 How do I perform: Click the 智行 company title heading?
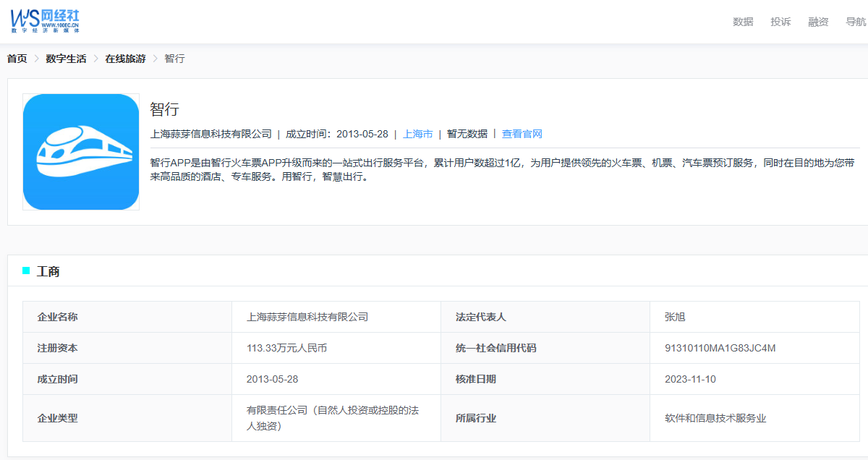click(164, 109)
